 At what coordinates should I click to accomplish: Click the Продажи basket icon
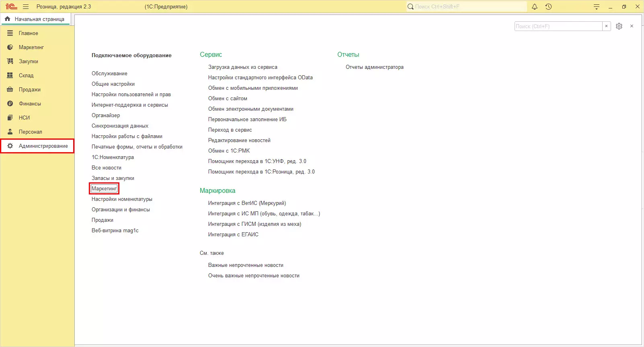pos(10,89)
